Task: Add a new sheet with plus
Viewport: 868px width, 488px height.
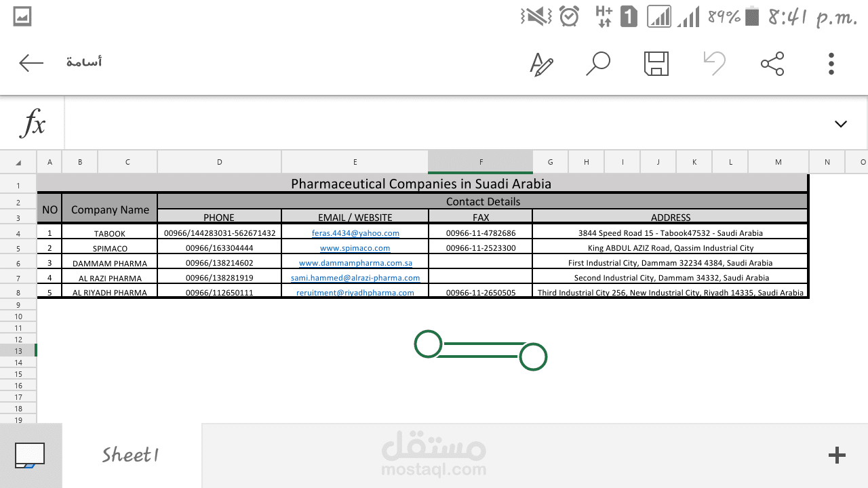Action: (x=837, y=455)
